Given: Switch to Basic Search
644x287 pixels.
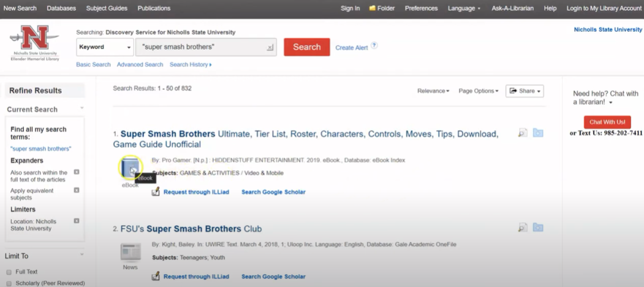Looking at the screenshot, I should point(93,64).
